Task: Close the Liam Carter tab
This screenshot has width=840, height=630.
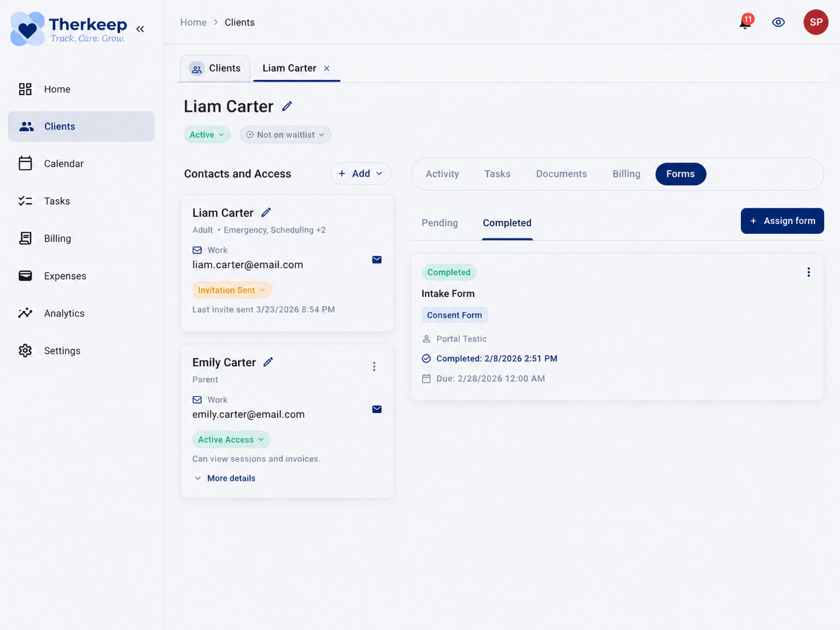Action: [327, 68]
